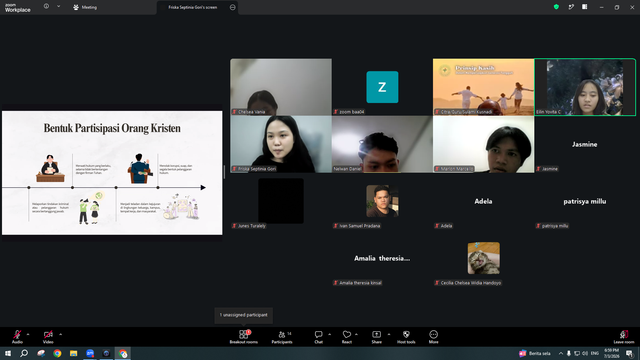Click the 'Jasmine' muted name label
The image size is (640, 360).
547,169
